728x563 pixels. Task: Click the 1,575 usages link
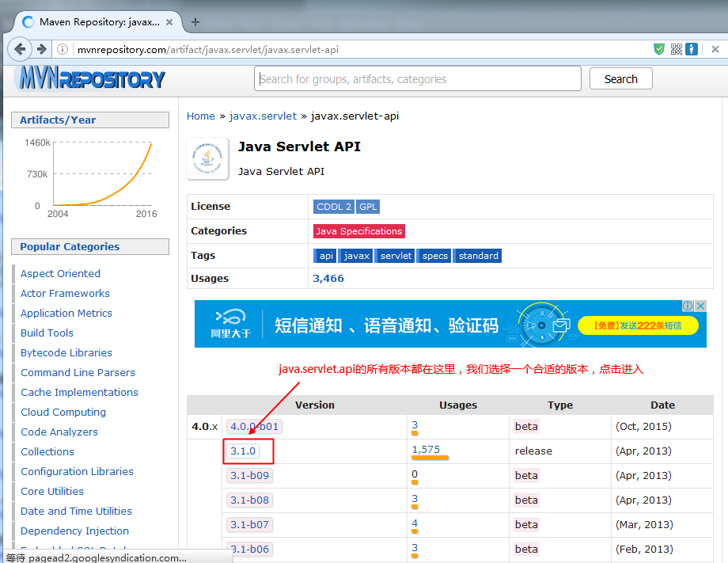tap(426, 450)
